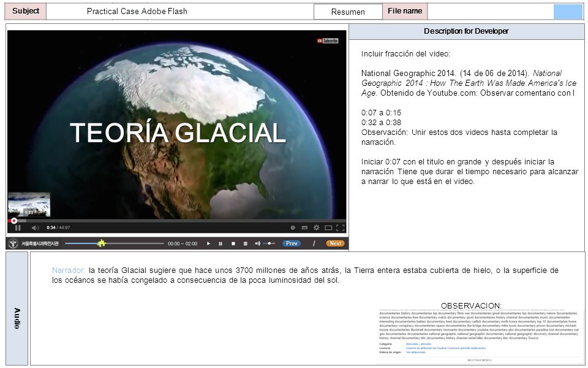Image resolution: width=588 pixels, height=368 pixels.
Task: Click the blue box in header
Action: (568, 12)
